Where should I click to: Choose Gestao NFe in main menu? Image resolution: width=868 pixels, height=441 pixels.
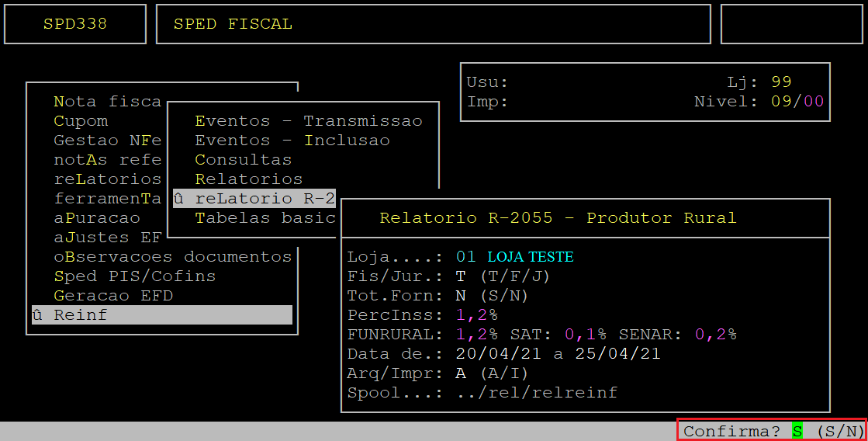click(107, 141)
